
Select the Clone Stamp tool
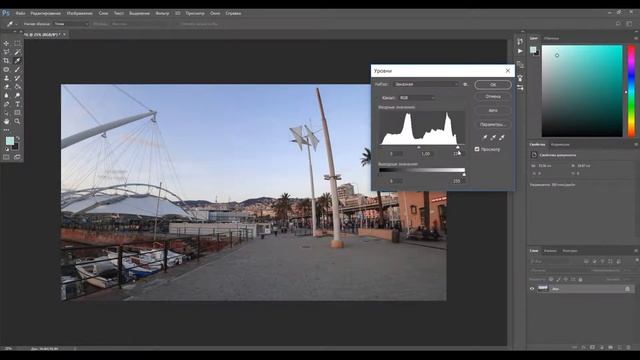point(6,78)
